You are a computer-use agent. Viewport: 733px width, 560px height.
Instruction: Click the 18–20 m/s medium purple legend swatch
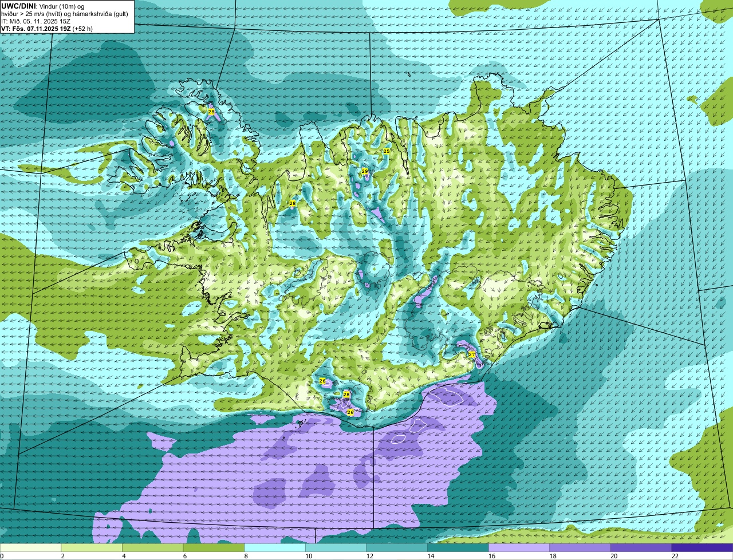coord(580,547)
